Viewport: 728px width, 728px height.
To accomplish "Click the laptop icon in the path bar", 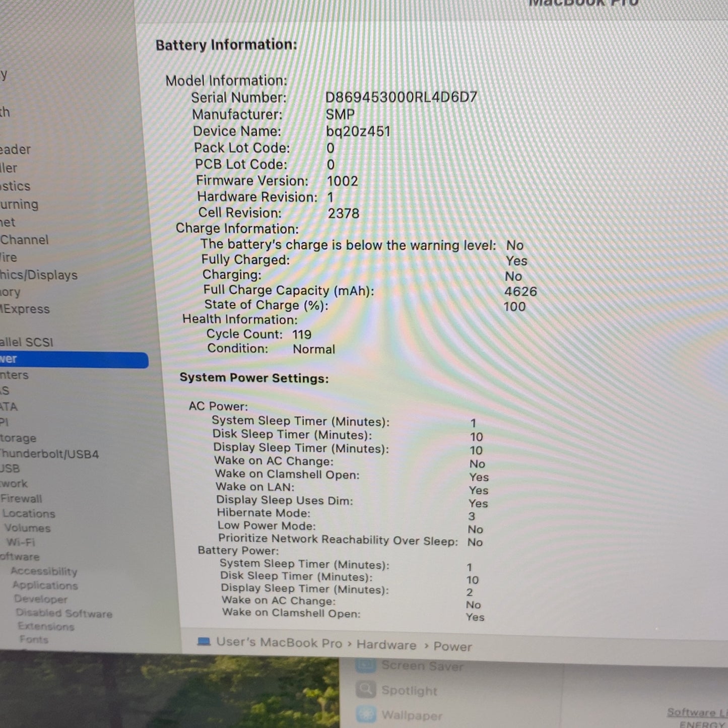I will 204,641.
